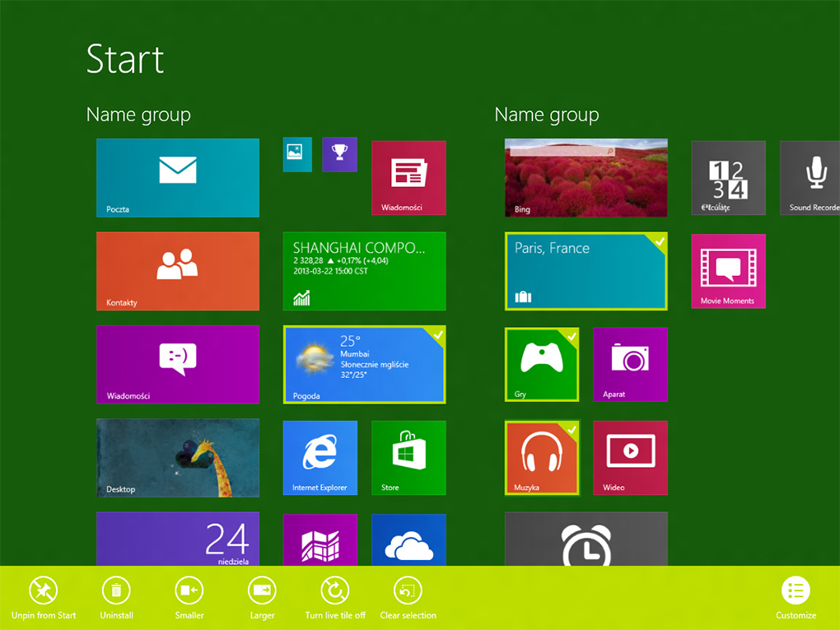Deselect the Pogoda weather tile
This screenshot has width=840, height=630.
(363, 365)
